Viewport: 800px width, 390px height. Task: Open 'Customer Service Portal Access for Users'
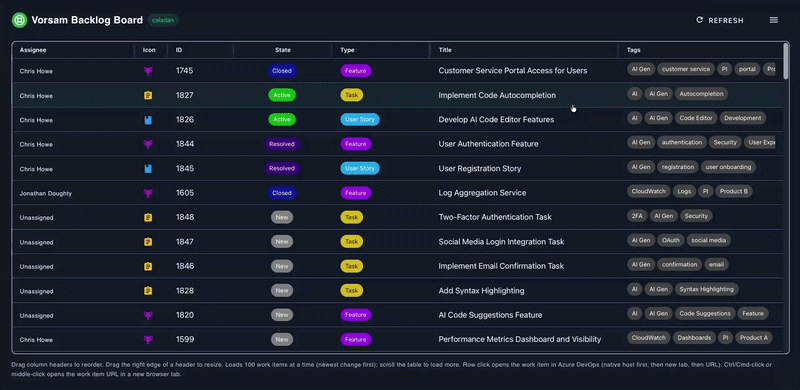(x=513, y=71)
